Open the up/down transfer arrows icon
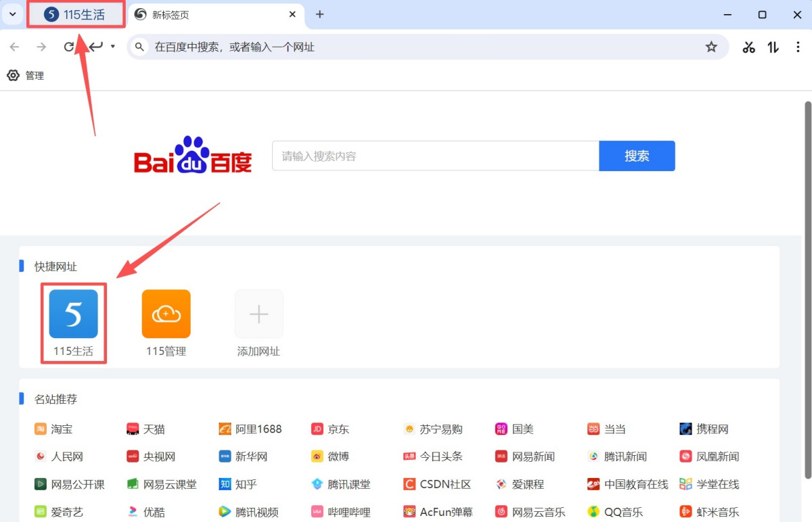The width and height of the screenshot is (812, 522). (x=773, y=47)
